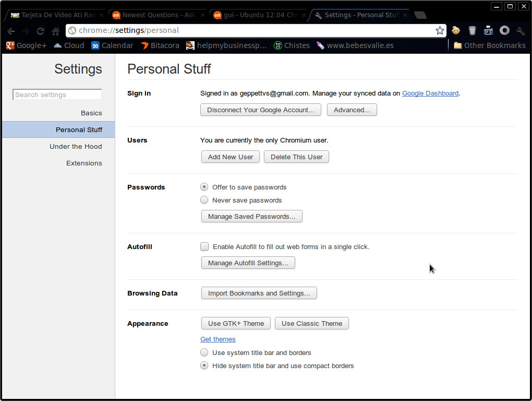Click the site info globe icon
The width and height of the screenshot is (532, 401).
click(72, 31)
